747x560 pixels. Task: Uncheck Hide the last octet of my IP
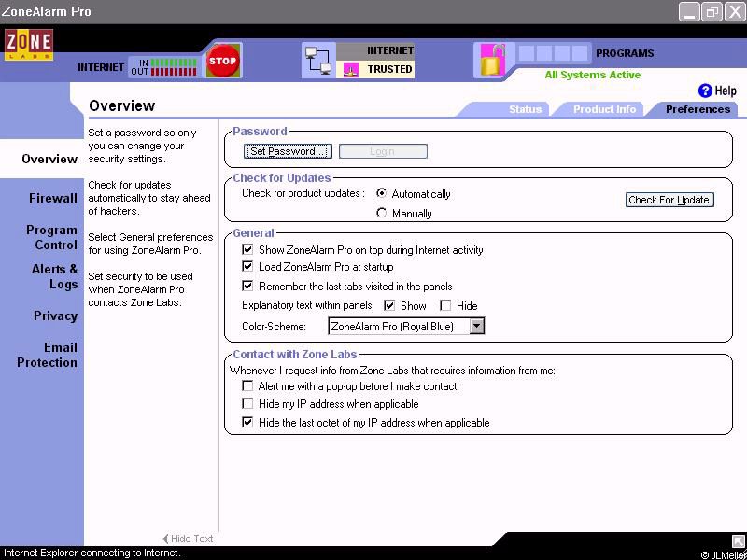point(247,422)
